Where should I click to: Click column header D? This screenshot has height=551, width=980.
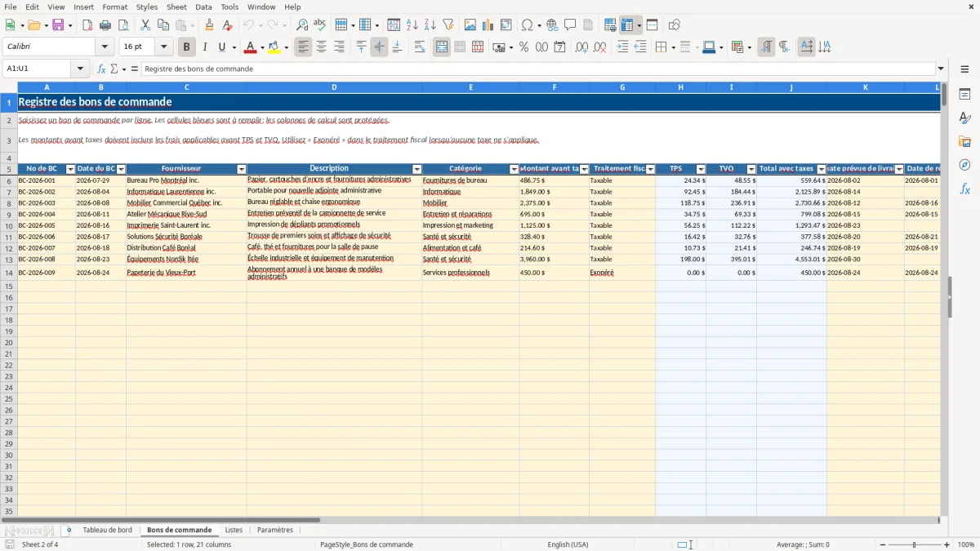(x=334, y=87)
